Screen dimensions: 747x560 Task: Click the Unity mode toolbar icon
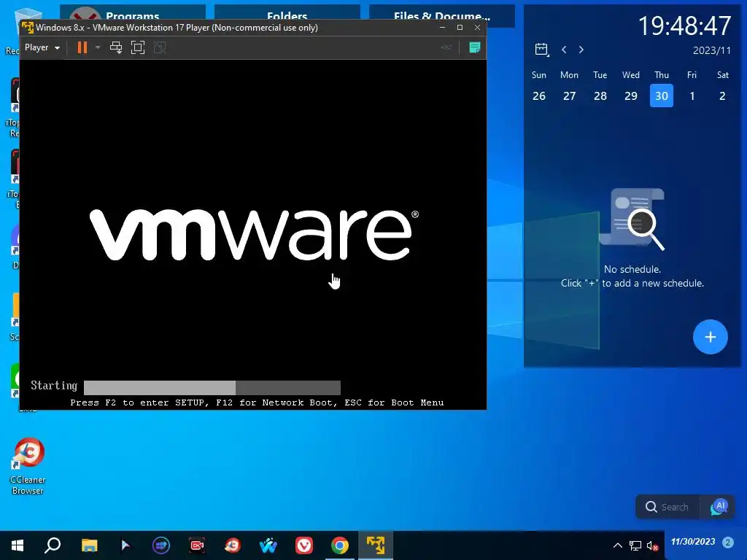point(160,47)
